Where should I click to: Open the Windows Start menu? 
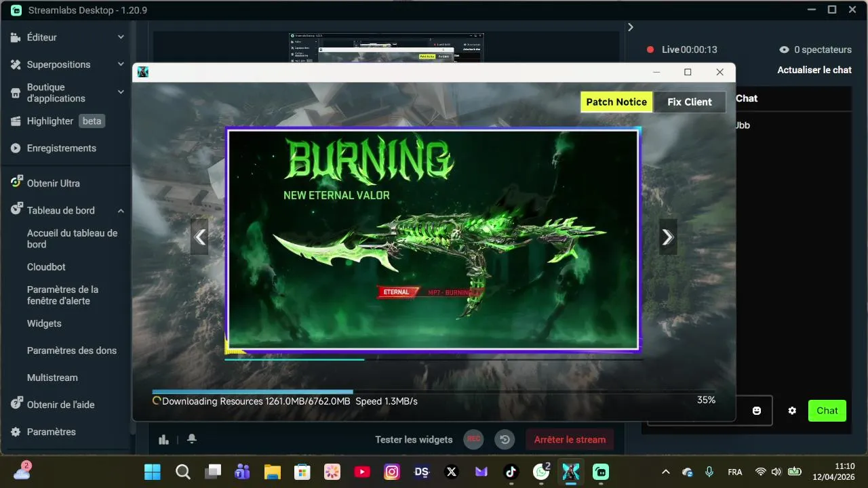[x=153, y=472]
